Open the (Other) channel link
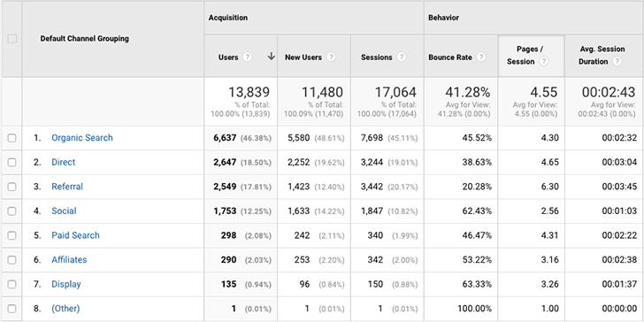Viewport: 644px width, 322px height. [65, 309]
